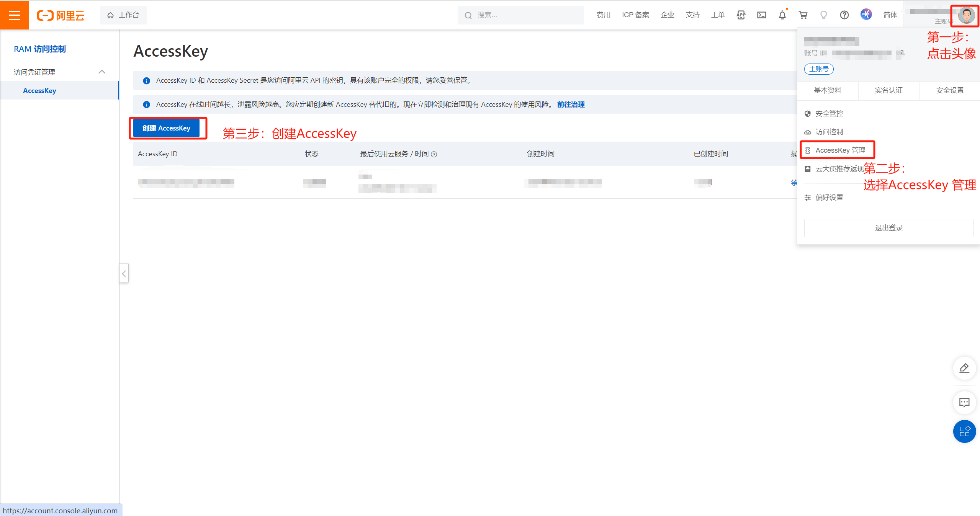Launch Cloud Shell terminal icon
The image size is (980, 516).
(762, 15)
